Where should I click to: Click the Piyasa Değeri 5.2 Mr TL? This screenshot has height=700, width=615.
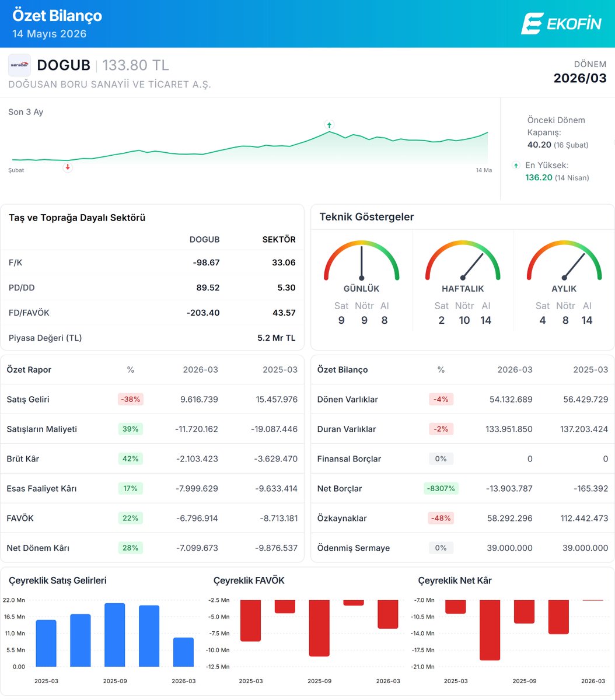[x=277, y=338]
